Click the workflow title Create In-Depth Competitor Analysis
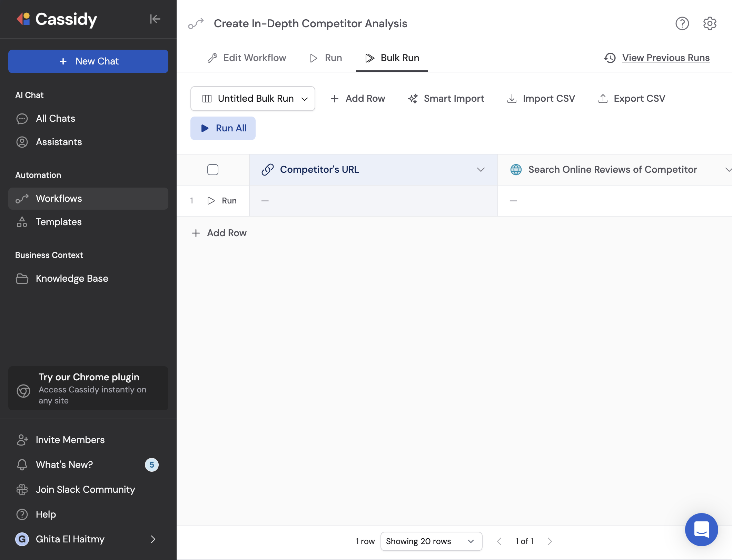Image resolution: width=732 pixels, height=560 pixels. (310, 23)
